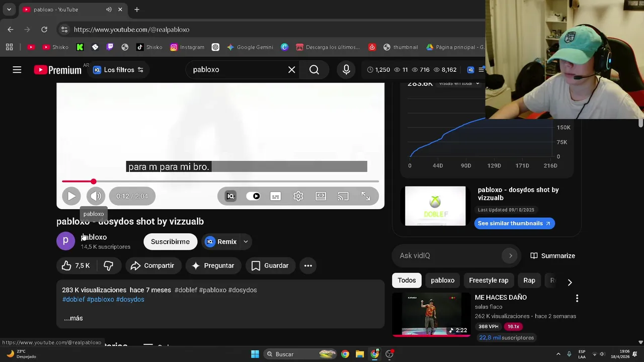Image resolution: width=644 pixels, height=362 pixels.
Task: Expand the Remix dropdown arrow
Action: click(246, 242)
